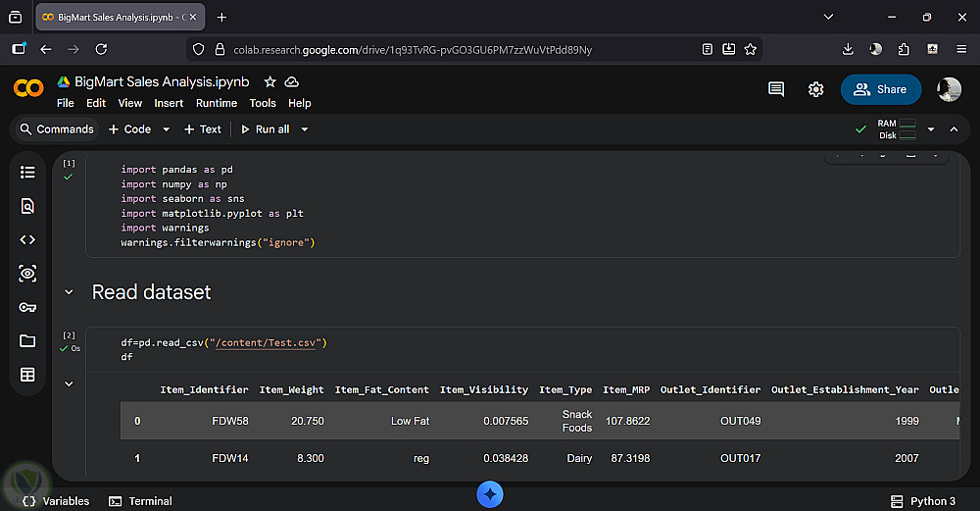
Task: Open the Code snippets sidebar icon
Action: 27,239
